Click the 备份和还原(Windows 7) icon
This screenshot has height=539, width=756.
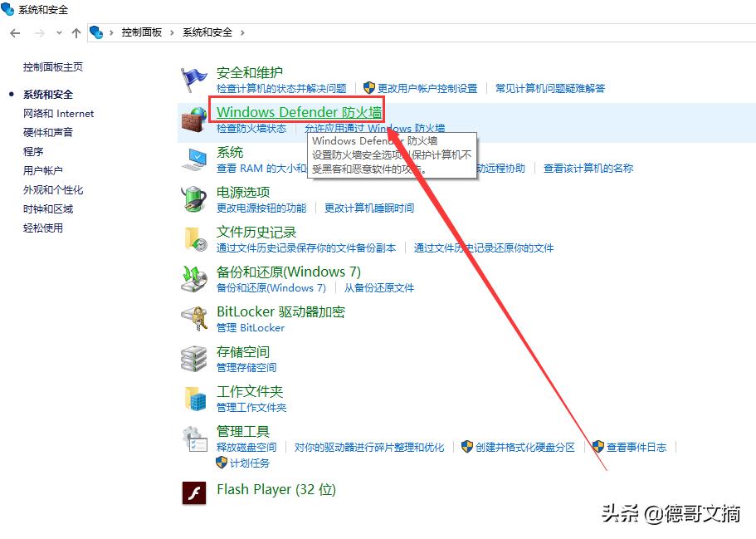pos(194,278)
